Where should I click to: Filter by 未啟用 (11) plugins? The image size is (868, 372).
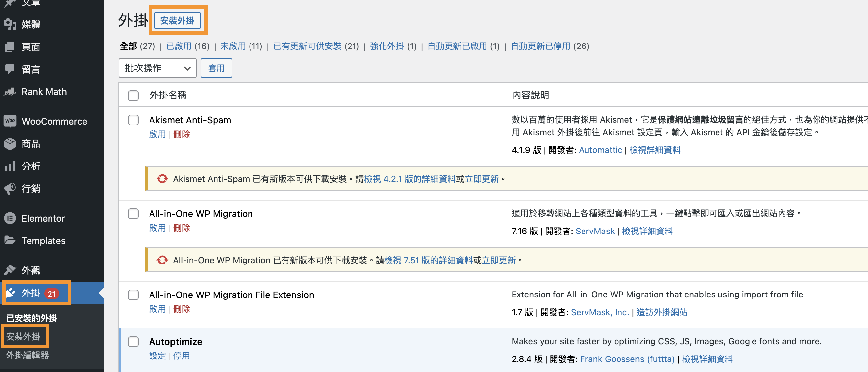point(233,46)
